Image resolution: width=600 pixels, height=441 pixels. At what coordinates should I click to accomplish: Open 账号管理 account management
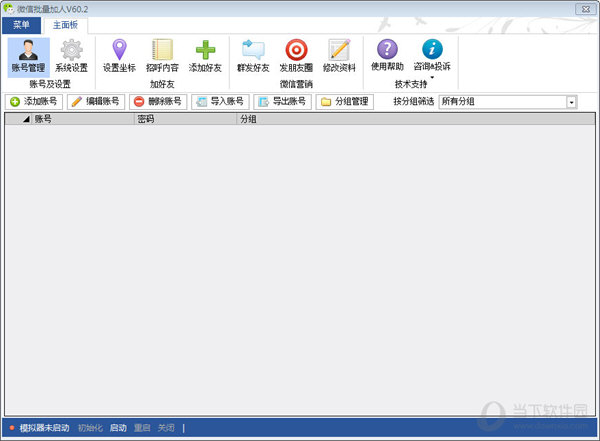27,55
